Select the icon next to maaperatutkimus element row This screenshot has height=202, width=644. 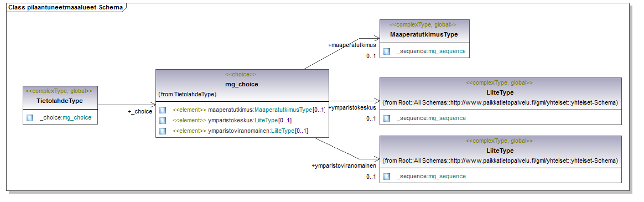pos(163,110)
